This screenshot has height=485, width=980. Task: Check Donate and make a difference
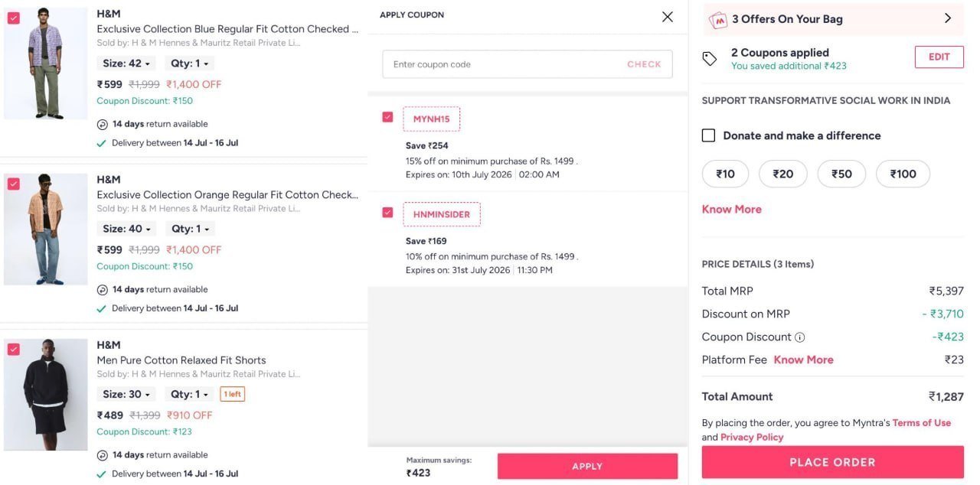pos(709,135)
